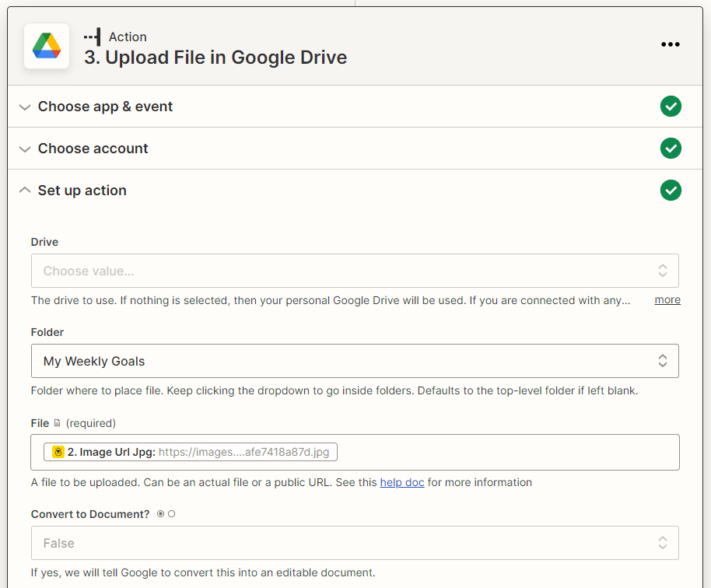711x588 pixels.
Task: Select the first Convert to Document radio button
Action: [160, 513]
